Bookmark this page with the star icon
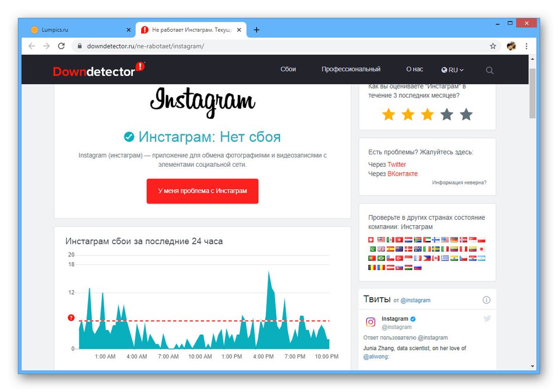The width and height of the screenshot is (558, 392). point(493,46)
